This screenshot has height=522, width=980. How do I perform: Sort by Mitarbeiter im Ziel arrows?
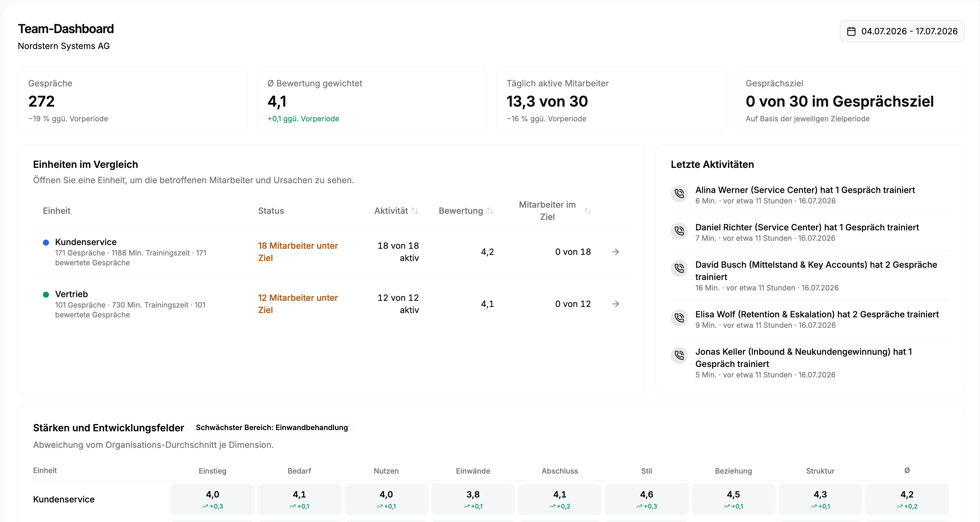point(587,211)
